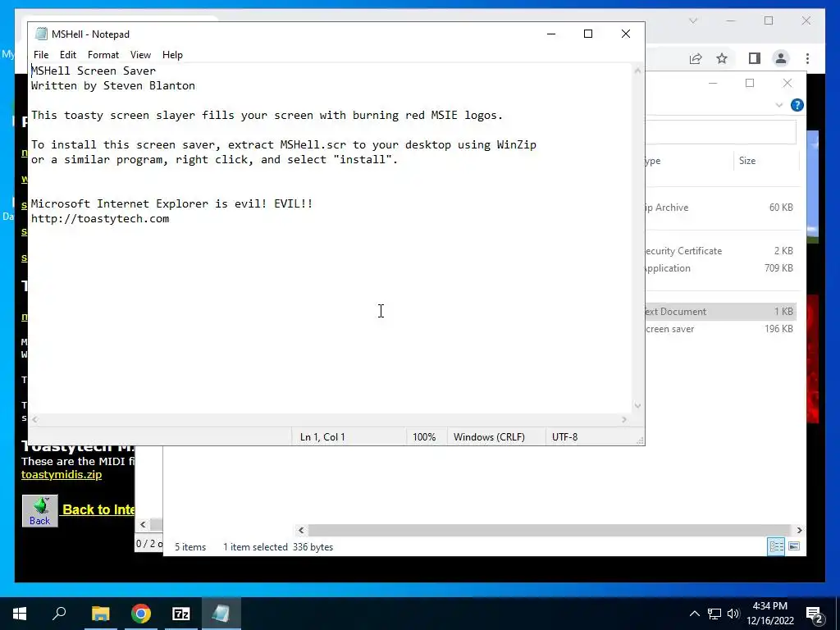The image size is (840, 630).
Task: Click Notepad horizontal scrollbar right arrow
Action: pyautogui.click(x=624, y=419)
